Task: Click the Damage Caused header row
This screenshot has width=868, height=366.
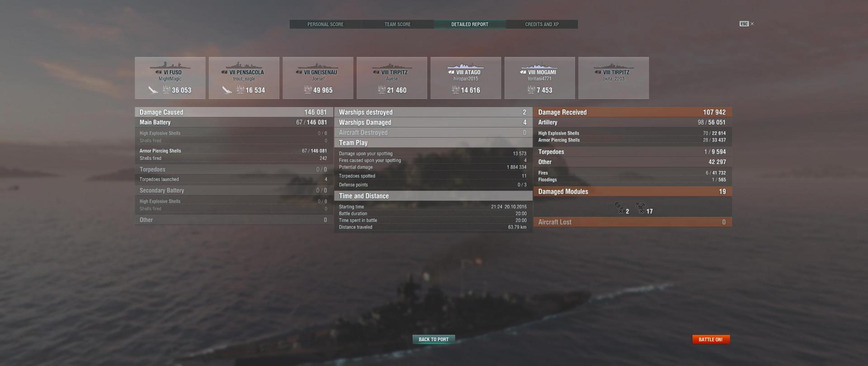Action: [234, 112]
